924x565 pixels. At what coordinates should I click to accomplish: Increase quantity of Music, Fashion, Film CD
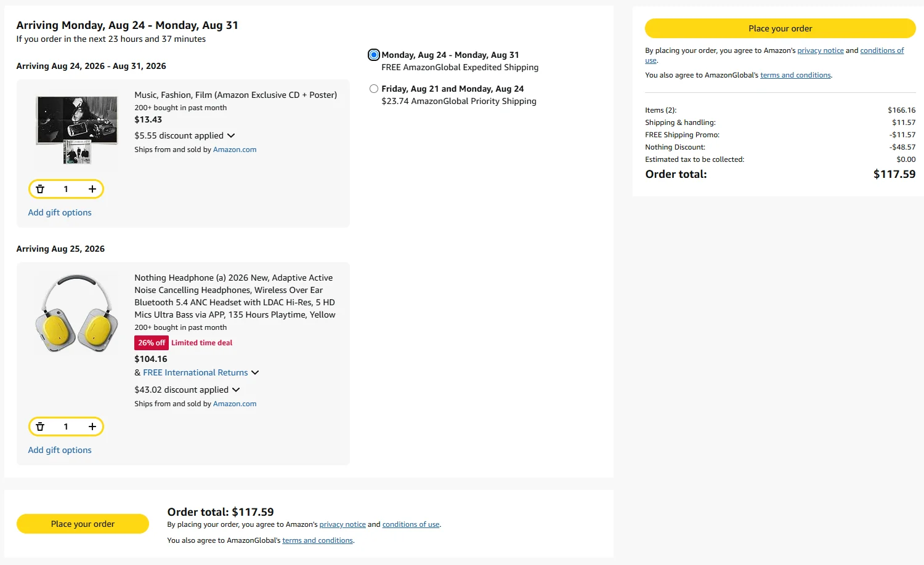coord(92,189)
